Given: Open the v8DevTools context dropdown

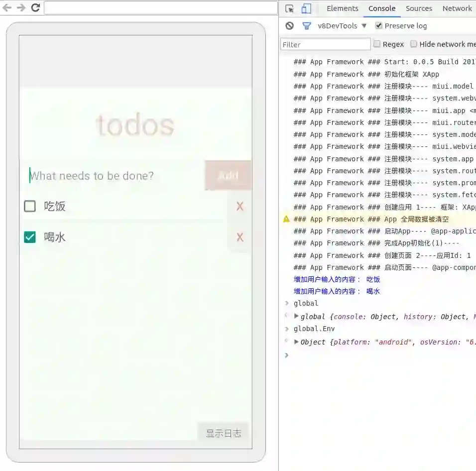Looking at the screenshot, I should pos(342,26).
